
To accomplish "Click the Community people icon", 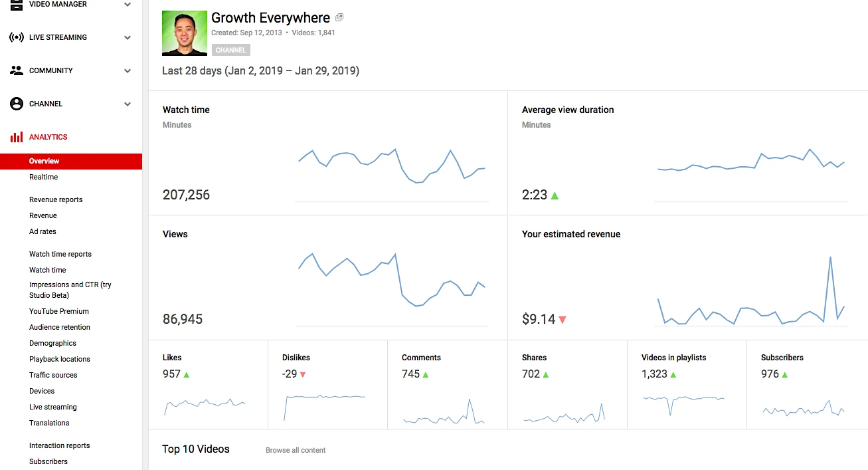I will (15, 70).
